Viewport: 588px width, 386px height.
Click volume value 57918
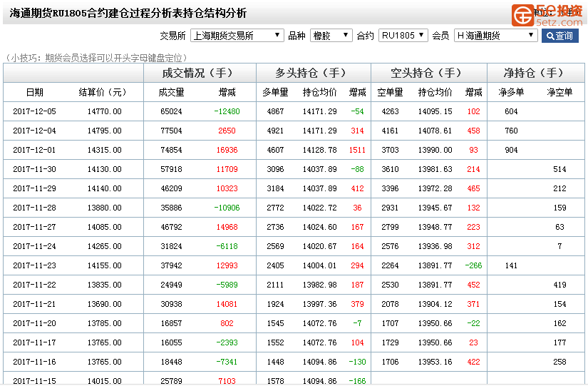click(x=171, y=169)
